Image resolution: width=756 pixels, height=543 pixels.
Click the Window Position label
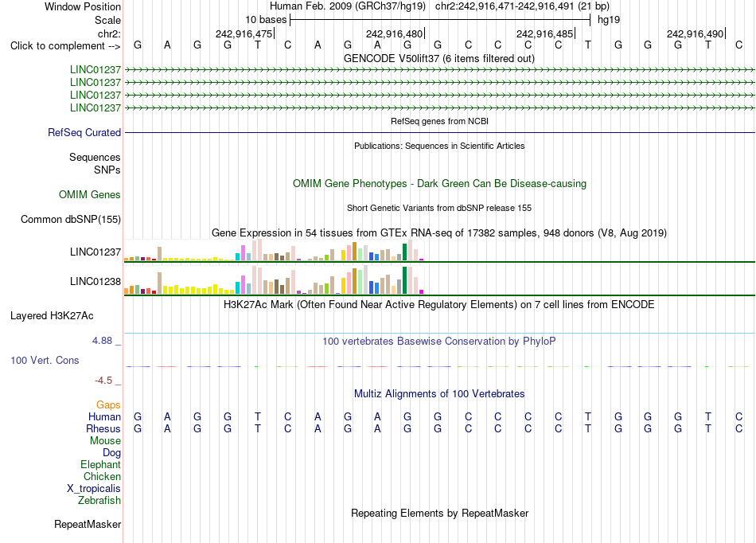[83, 6]
